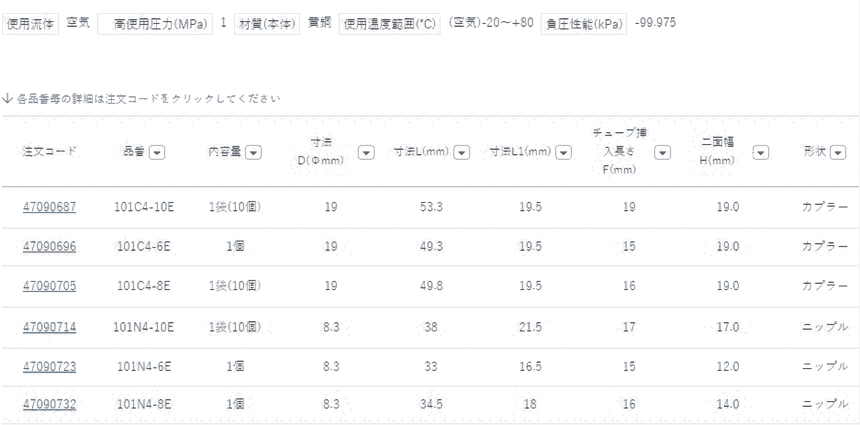
Task: Expand the 寸法D(Φmm) filter dropdown
Action: (366, 152)
